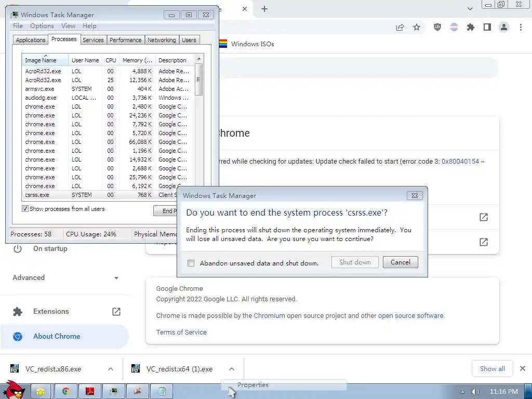Open the open source software link
This screenshot has height=399, width=532.
[410, 315]
